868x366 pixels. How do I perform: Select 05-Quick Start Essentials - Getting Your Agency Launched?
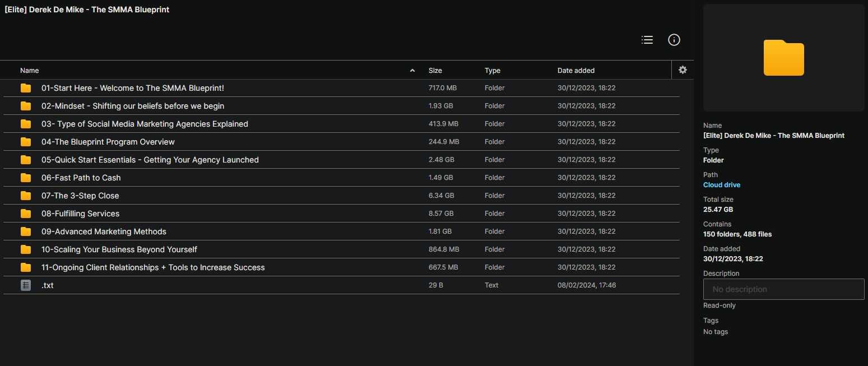pos(150,160)
